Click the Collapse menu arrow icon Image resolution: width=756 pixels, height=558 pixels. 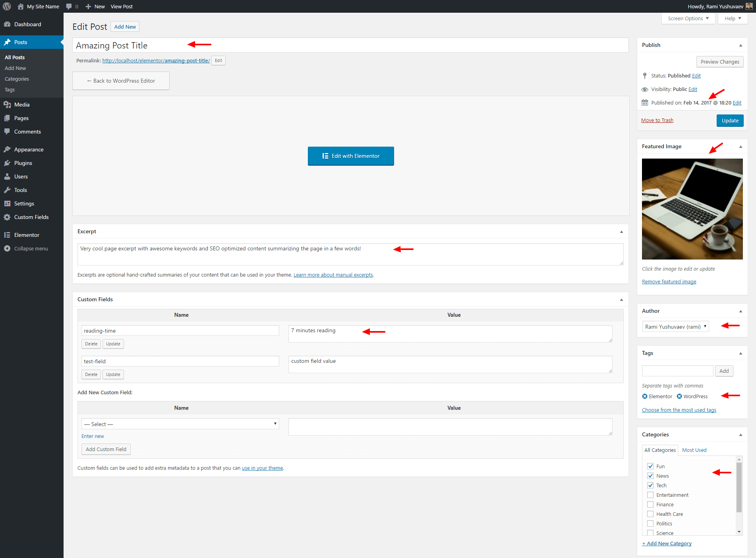pos(7,248)
